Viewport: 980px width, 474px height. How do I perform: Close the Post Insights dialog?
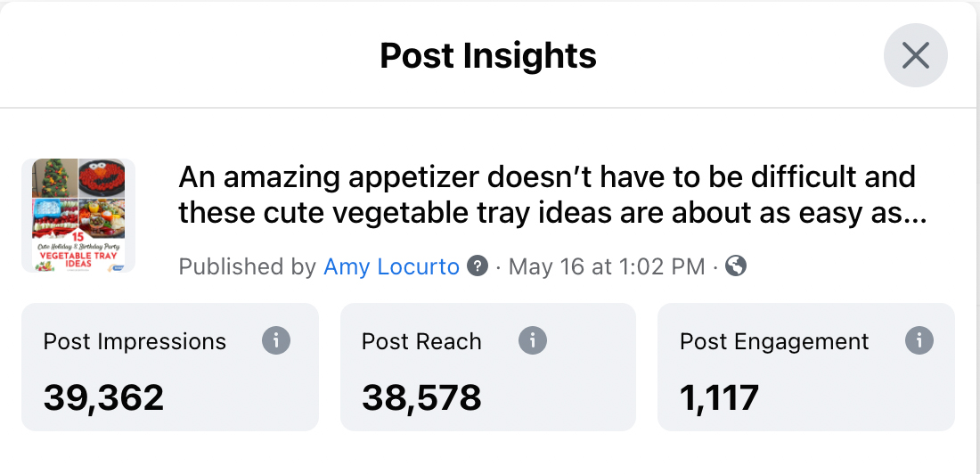915,55
